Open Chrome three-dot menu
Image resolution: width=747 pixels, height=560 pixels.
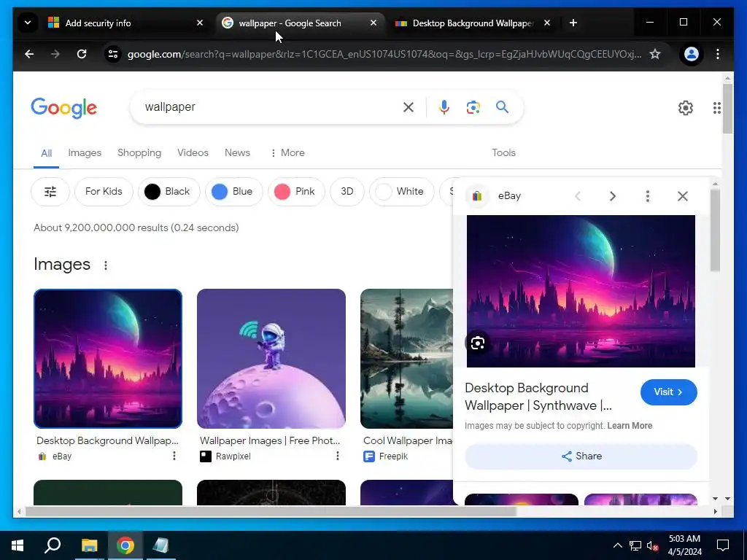coord(718,54)
